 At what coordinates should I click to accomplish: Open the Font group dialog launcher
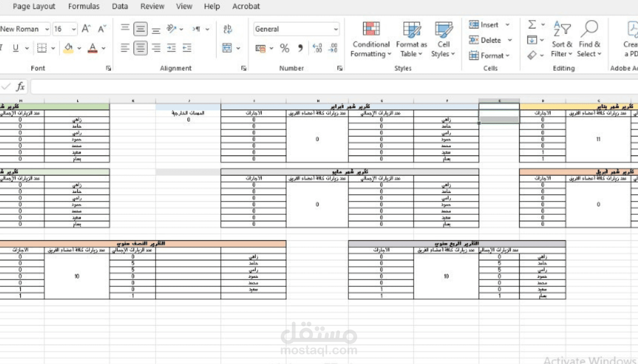(x=108, y=68)
